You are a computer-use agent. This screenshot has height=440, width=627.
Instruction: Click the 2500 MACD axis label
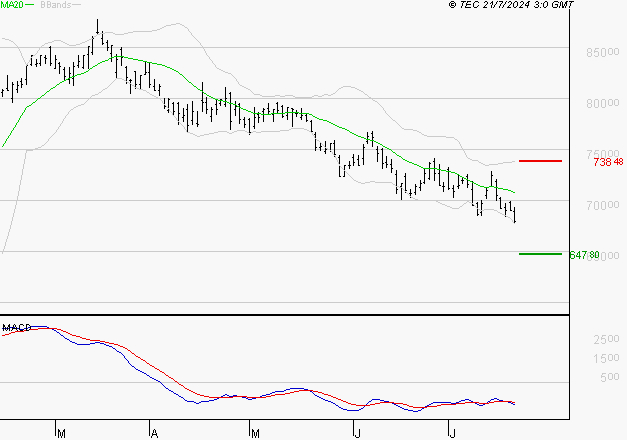tap(606, 339)
